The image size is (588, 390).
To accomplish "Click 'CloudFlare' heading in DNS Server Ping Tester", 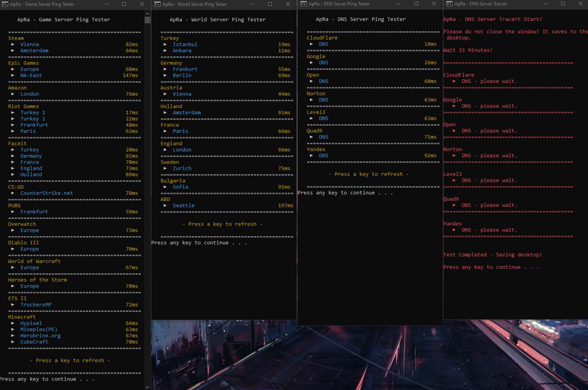I will (322, 38).
